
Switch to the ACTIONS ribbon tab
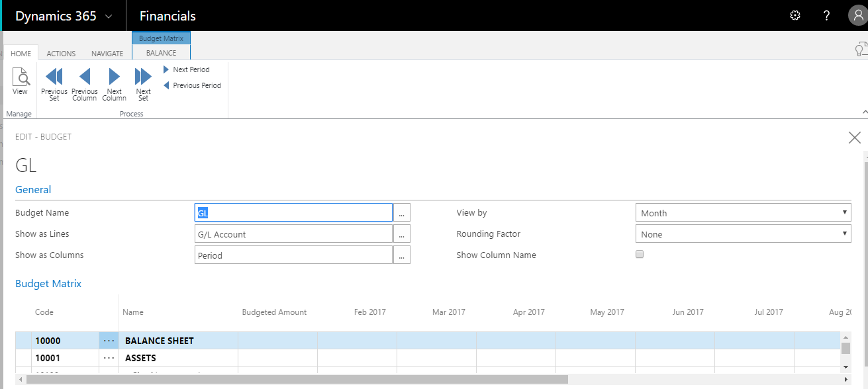tap(61, 54)
